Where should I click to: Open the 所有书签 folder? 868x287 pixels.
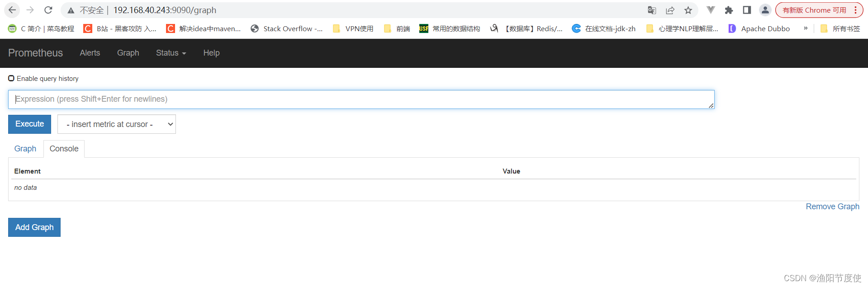pos(840,28)
